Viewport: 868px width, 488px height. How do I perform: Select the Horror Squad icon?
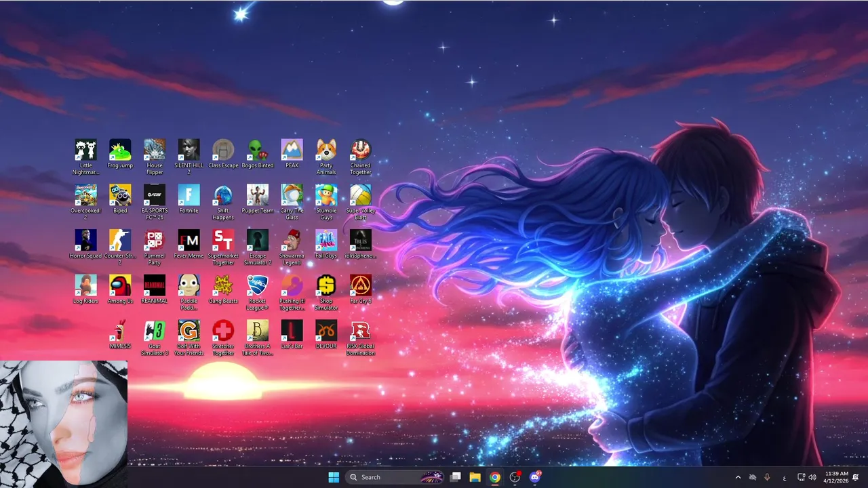[x=86, y=244]
